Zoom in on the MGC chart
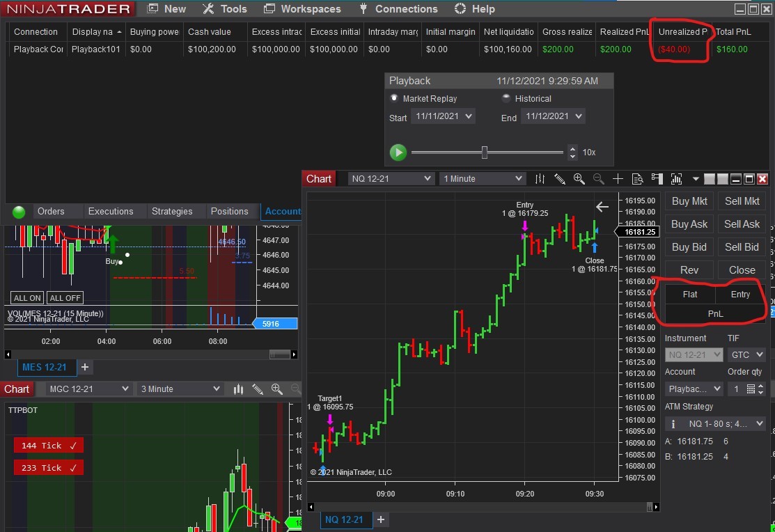775x532 pixels. 277,389
